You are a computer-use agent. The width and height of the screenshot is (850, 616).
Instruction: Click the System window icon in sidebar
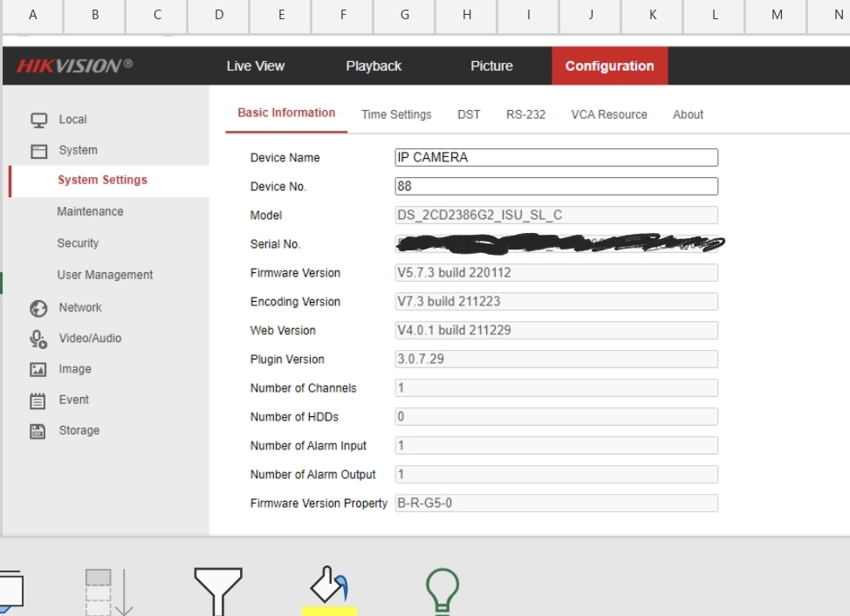point(38,151)
